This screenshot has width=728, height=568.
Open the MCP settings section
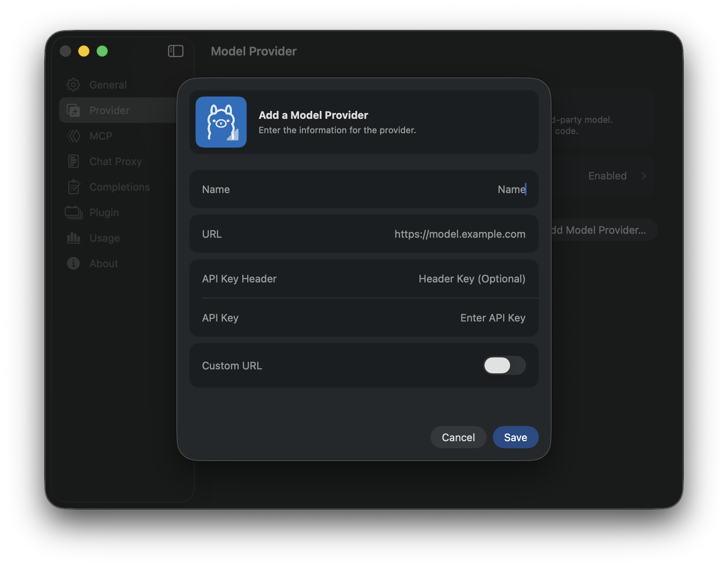point(101,136)
